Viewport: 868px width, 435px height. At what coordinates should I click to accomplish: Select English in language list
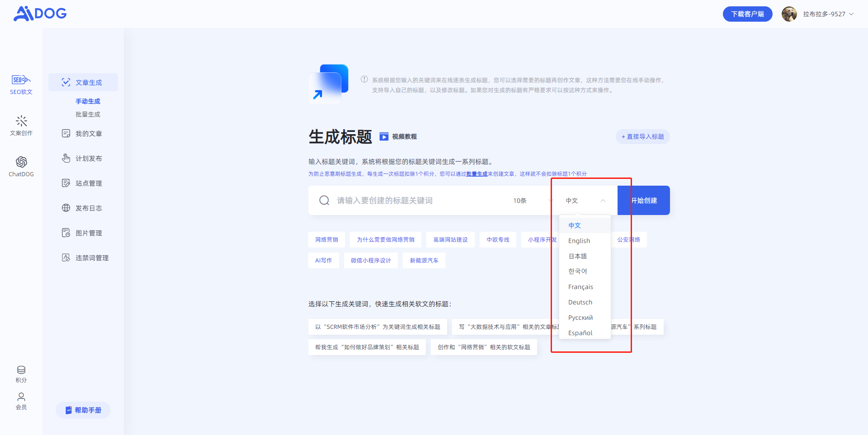click(585, 241)
